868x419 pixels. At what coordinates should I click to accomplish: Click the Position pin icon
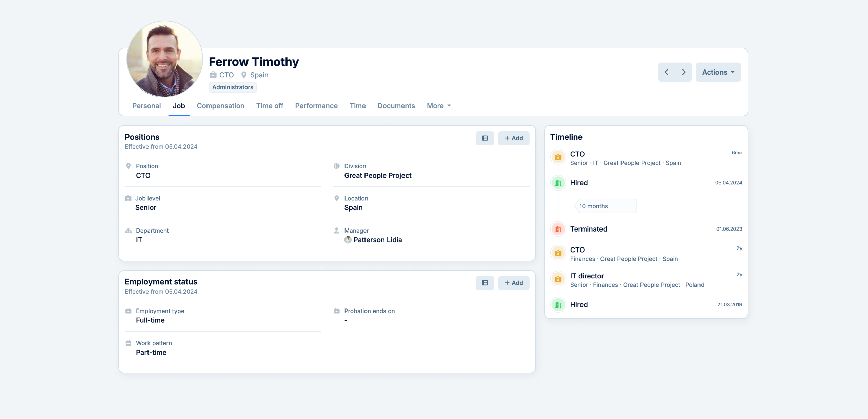[x=128, y=166]
